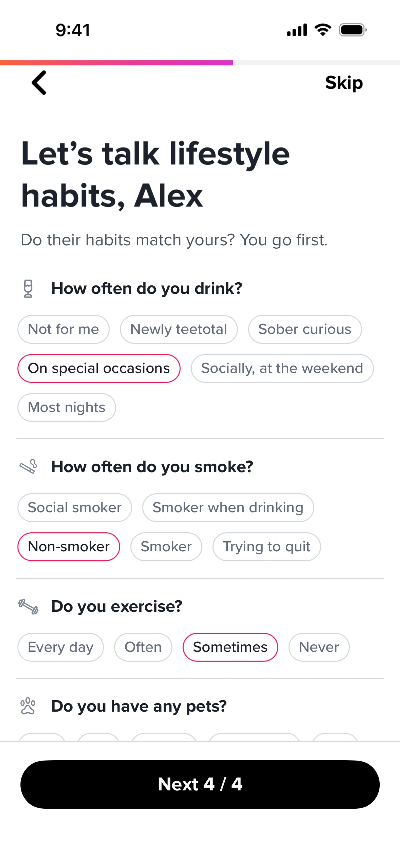Tap the 'Next 4 / 4' button
The image size is (400, 868).
pos(200,784)
